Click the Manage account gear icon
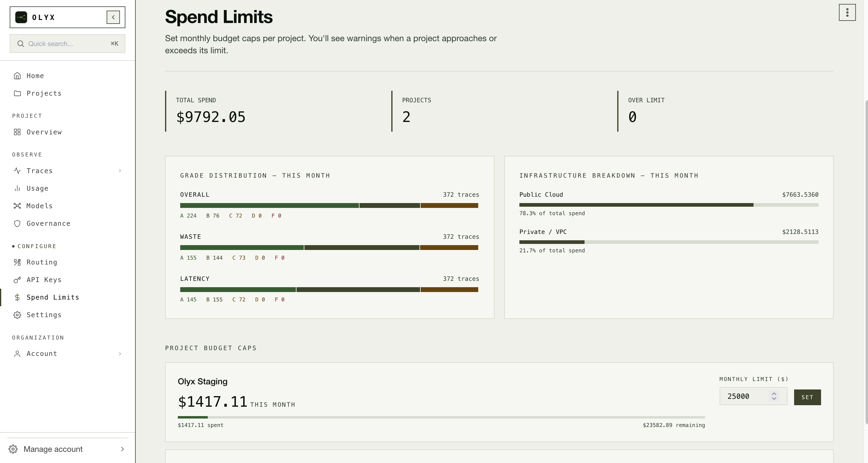Image resolution: width=868 pixels, height=463 pixels. [x=13, y=449]
